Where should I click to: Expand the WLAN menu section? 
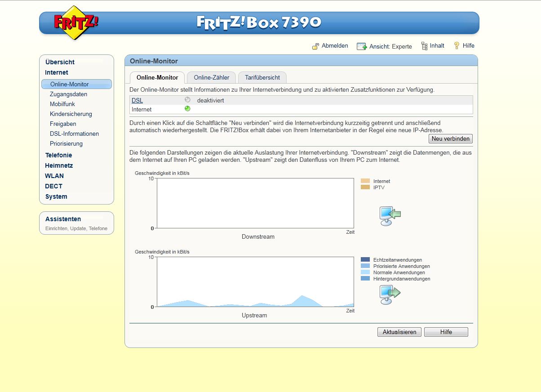(54, 176)
